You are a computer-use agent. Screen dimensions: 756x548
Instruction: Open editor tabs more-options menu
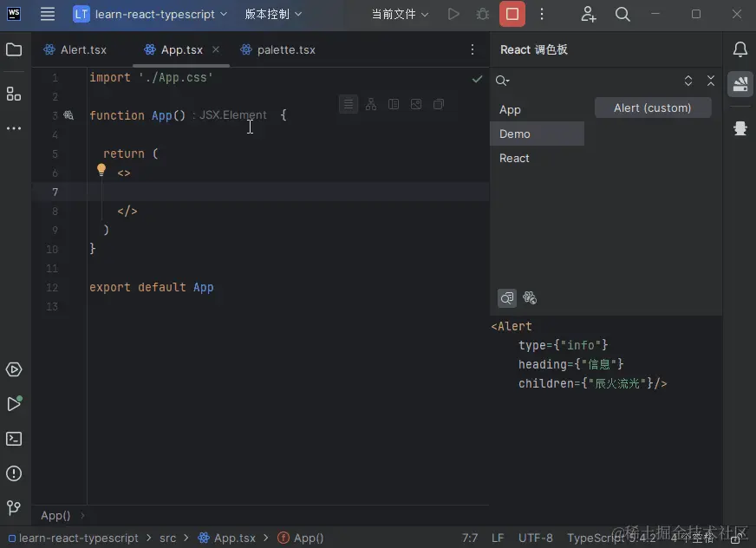tap(472, 49)
